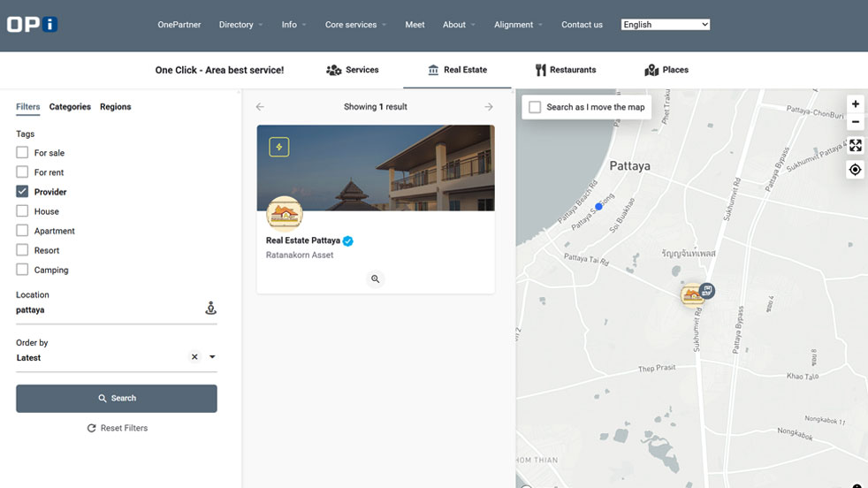
Task: Switch to the Restaurants tab
Action: coord(565,70)
